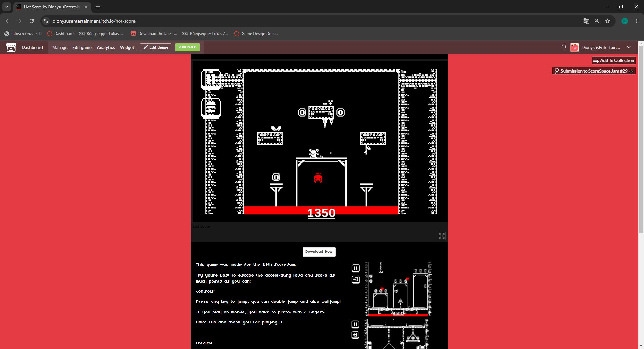
Task: Reload the current page
Action: [x=32, y=21]
